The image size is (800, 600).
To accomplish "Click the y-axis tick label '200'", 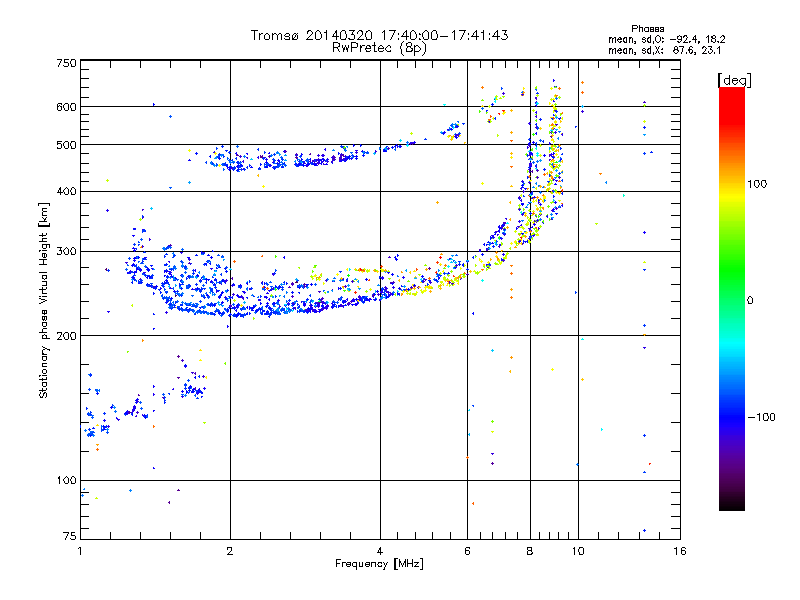I will click(66, 336).
